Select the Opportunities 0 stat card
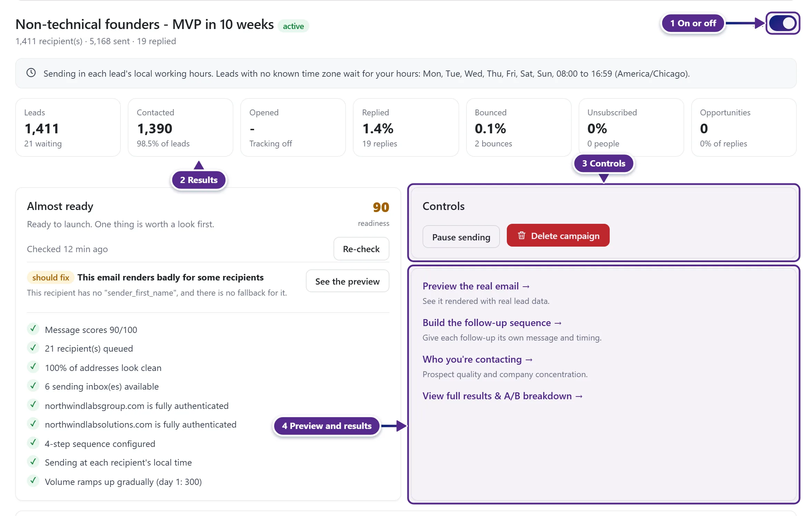 (x=744, y=127)
